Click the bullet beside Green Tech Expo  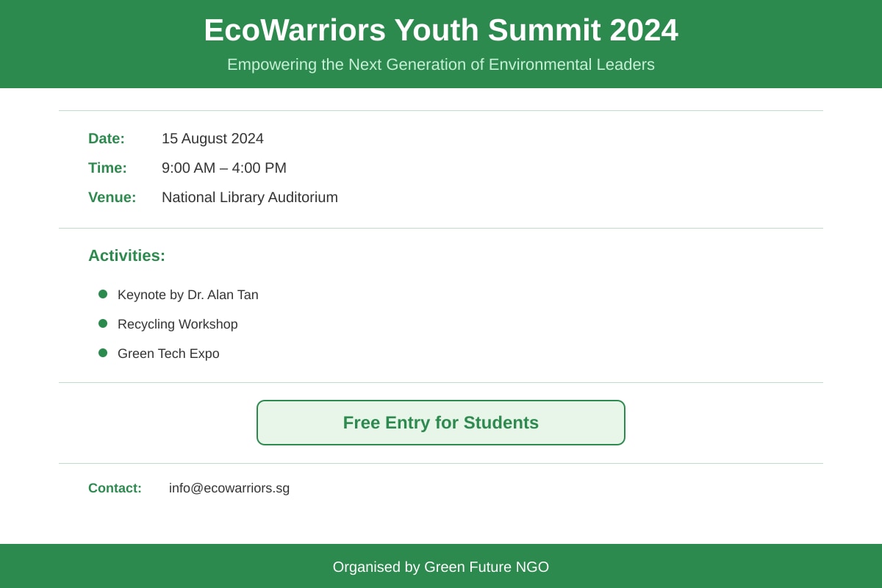pyautogui.click(x=103, y=353)
